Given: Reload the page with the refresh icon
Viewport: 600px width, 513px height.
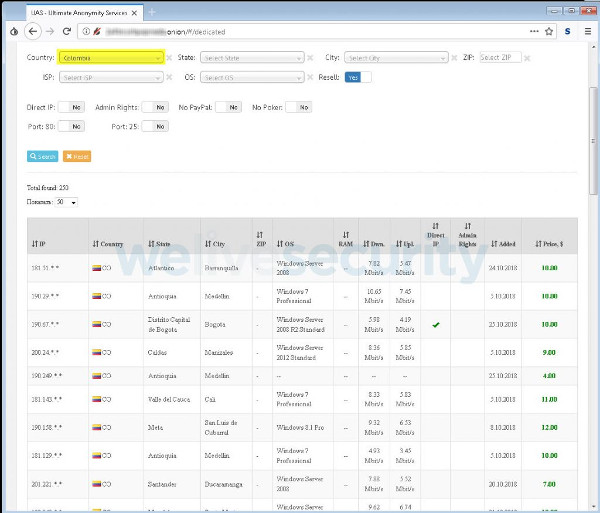Looking at the screenshot, I should pos(68,31).
